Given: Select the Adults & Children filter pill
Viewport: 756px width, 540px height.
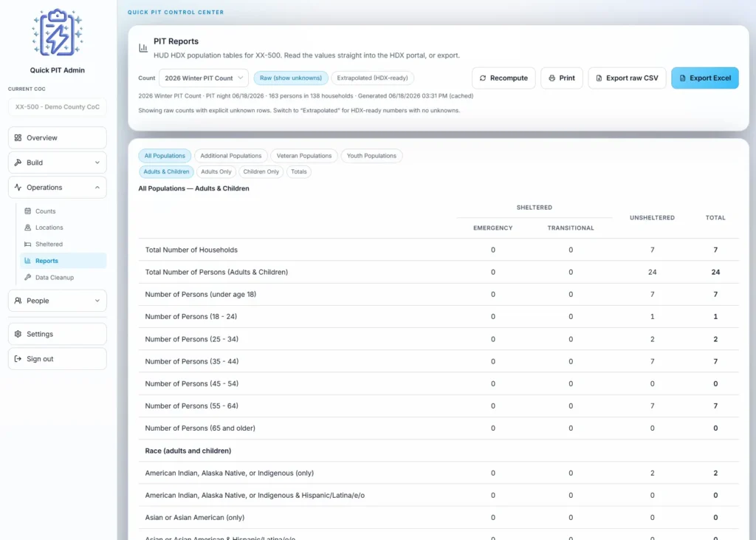Looking at the screenshot, I should [x=166, y=172].
